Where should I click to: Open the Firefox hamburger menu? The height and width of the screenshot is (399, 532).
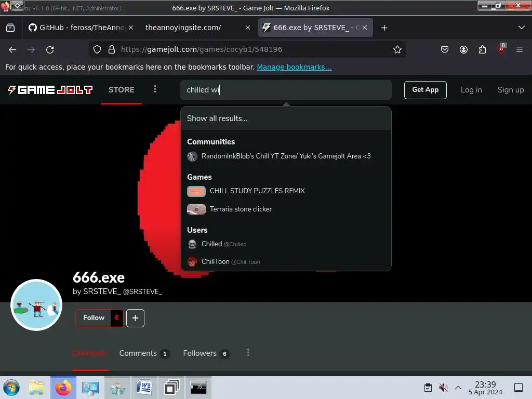(x=520, y=49)
